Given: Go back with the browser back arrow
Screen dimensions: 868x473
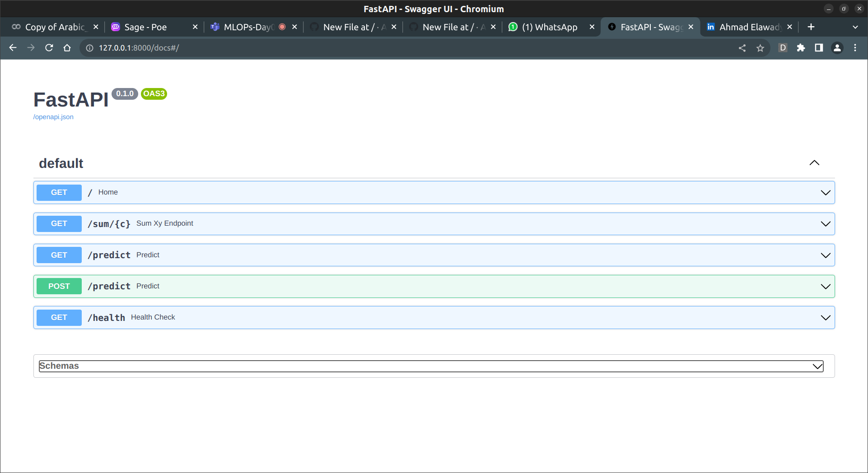Looking at the screenshot, I should click(13, 48).
